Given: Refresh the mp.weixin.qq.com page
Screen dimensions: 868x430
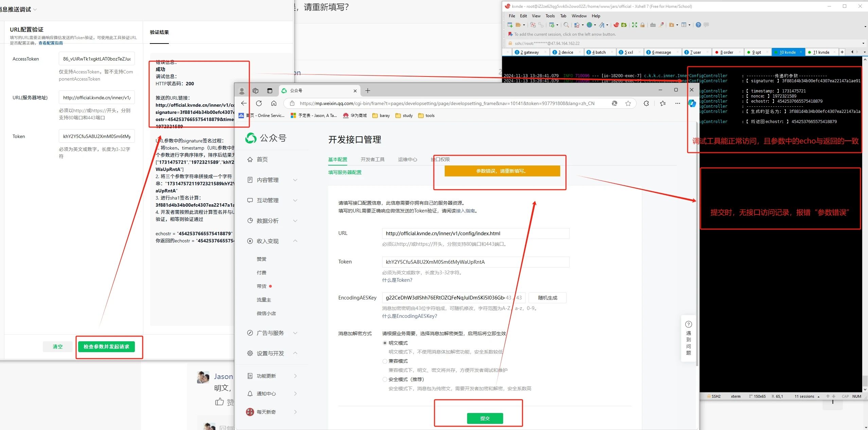Looking at the screenshot, I should [259, 103].
